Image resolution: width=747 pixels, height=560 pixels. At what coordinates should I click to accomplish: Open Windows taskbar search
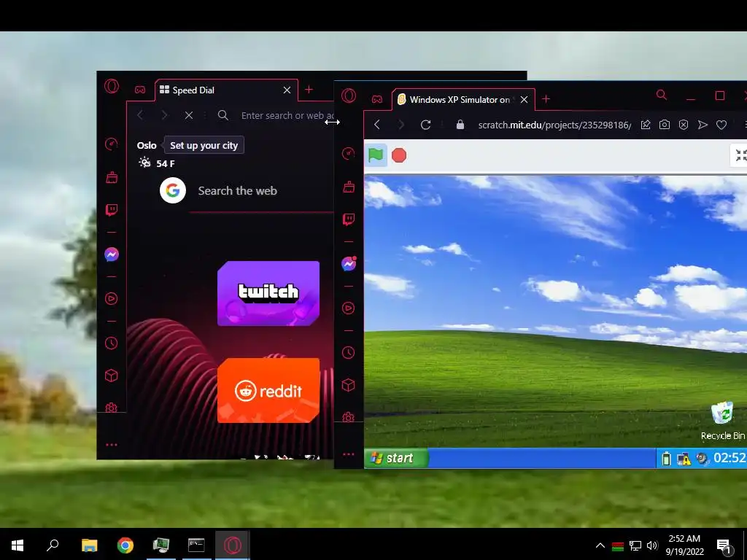coord(53,545)
